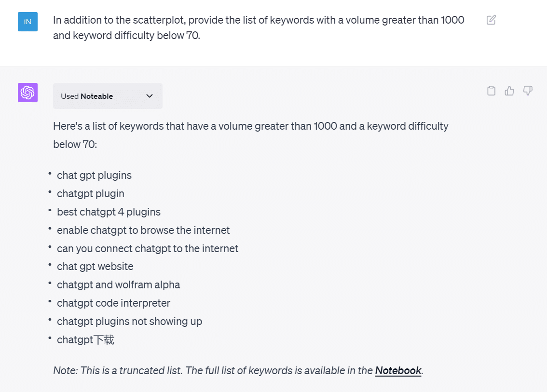Toggle the response rating to positive

[509, 91]
